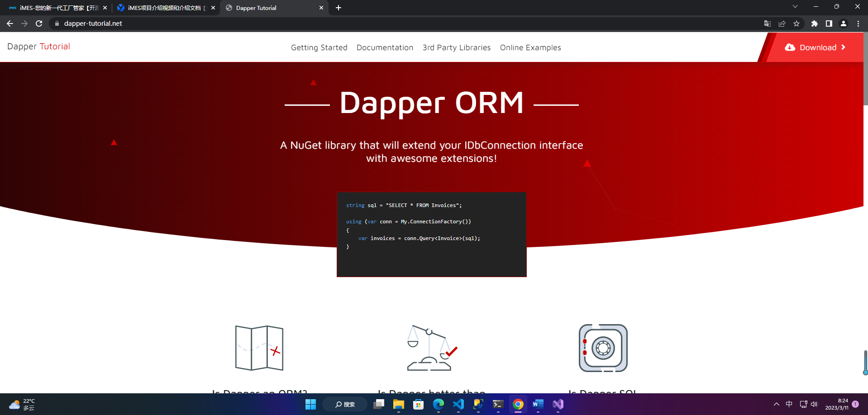Open the Online Examples menu

pos(530,47)
